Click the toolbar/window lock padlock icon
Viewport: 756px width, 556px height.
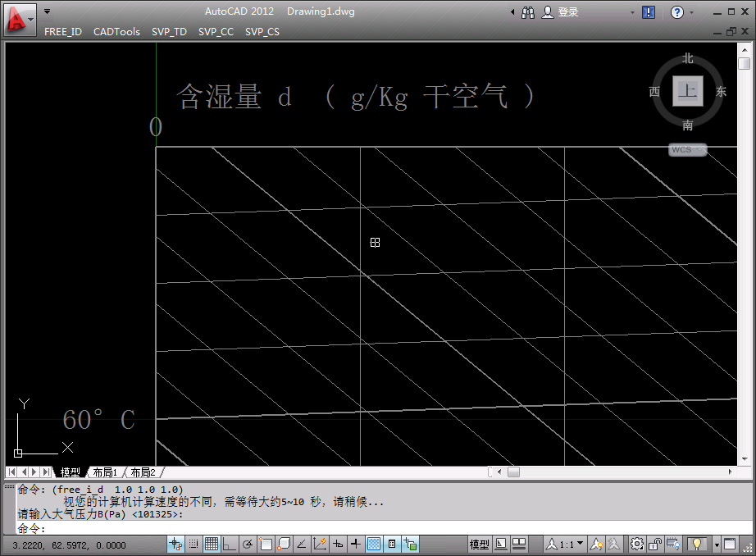655,545
